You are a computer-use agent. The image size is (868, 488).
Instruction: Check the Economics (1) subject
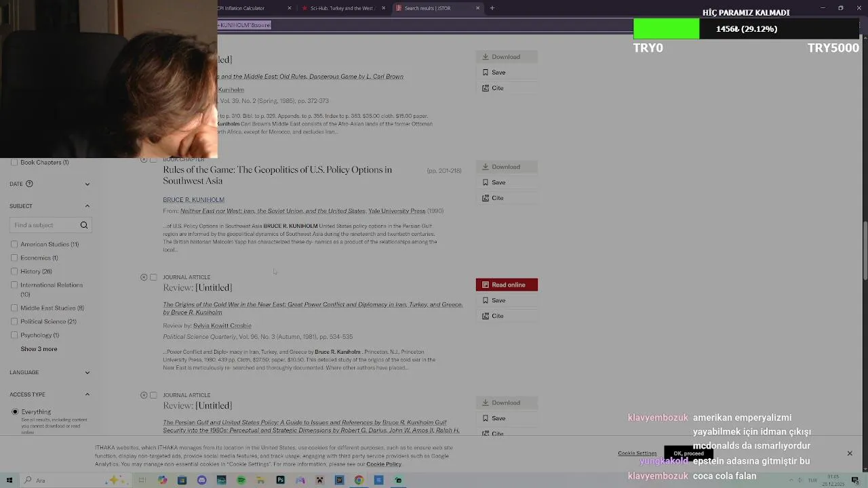pos(14,258)
